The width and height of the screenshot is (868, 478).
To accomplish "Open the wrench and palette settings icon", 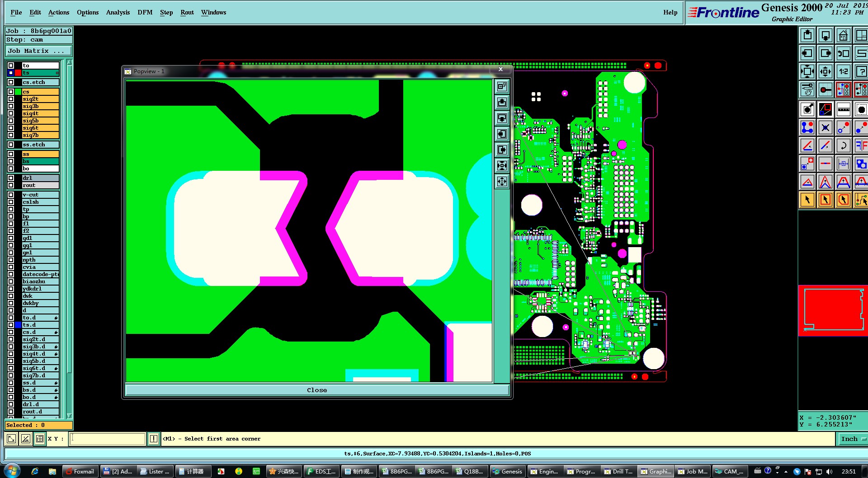I will tap(807, 89).
